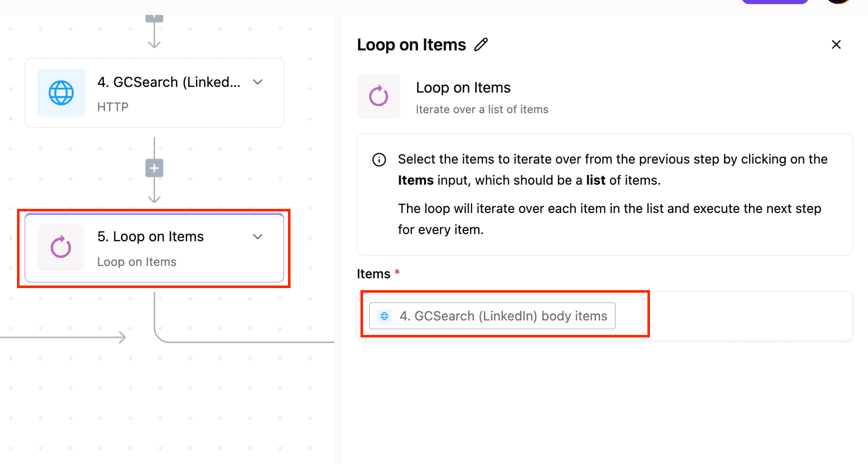Click the small globe icon in Items chip
This screenshot has height=464, width=868.
(x=384, y=316)
